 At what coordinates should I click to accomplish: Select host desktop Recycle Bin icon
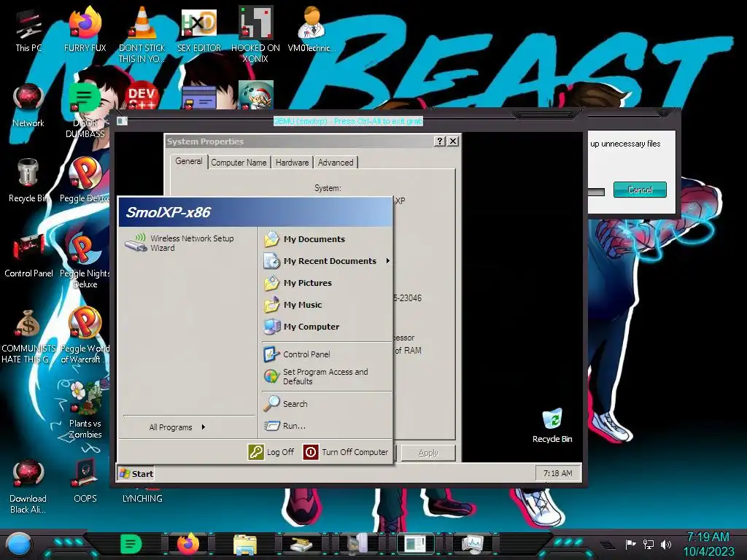click(x=28, y=181)
